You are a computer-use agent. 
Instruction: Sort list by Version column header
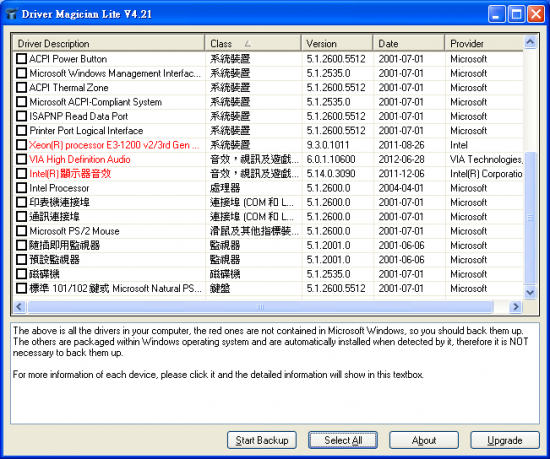[337, 43]
